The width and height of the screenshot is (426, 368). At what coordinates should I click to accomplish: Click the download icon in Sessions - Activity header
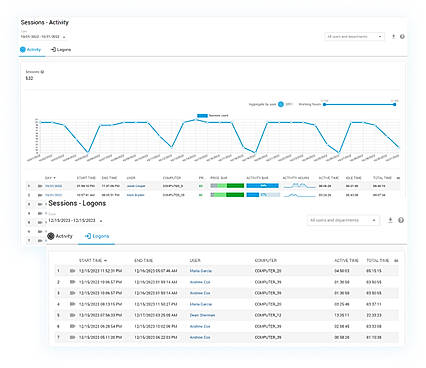(393, 36)
